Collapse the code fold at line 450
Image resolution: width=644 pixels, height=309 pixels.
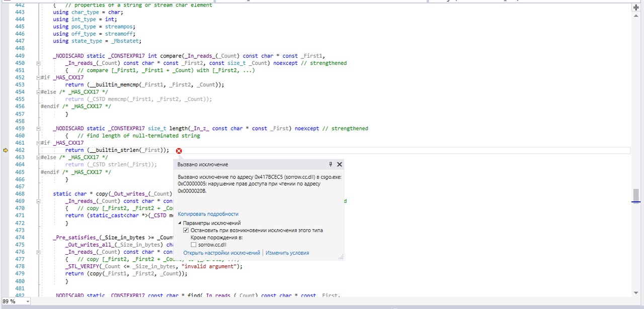tap(38, 63)
